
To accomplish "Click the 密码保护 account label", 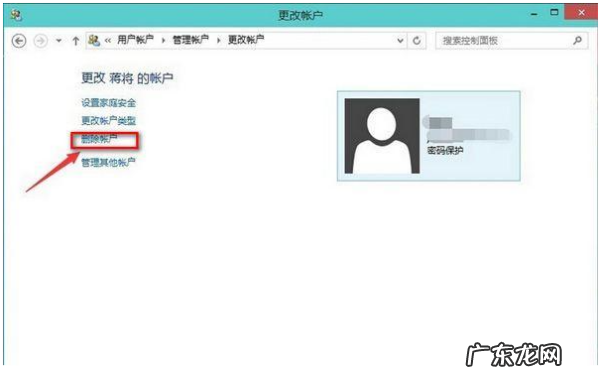I will tap(445, 150).
